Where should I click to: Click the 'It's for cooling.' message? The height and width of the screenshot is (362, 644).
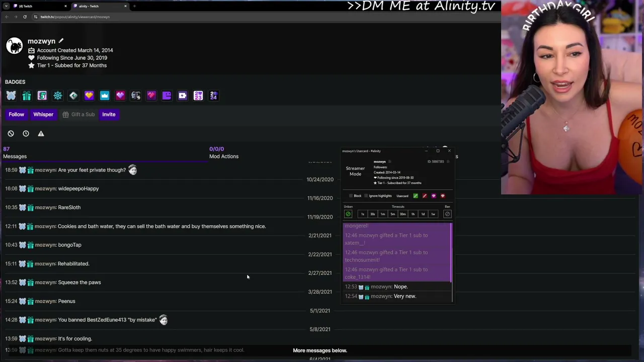[75, 339]
